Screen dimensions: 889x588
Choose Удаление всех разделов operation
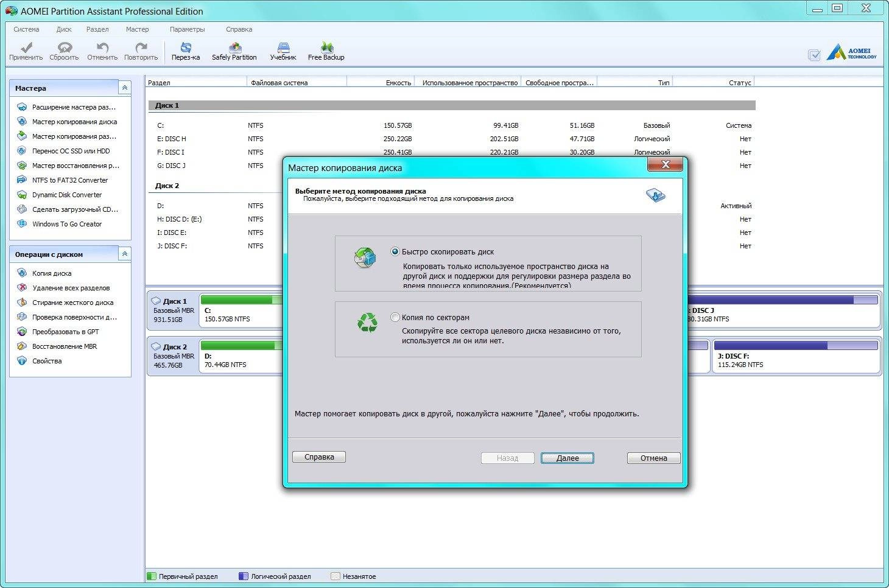pos(71,288)
